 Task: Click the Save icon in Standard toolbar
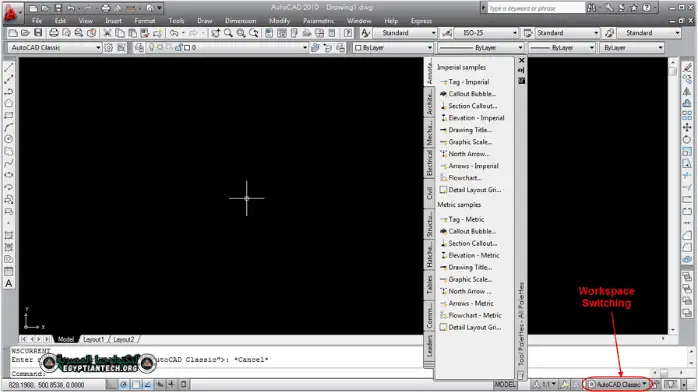(x=38, y=33)
